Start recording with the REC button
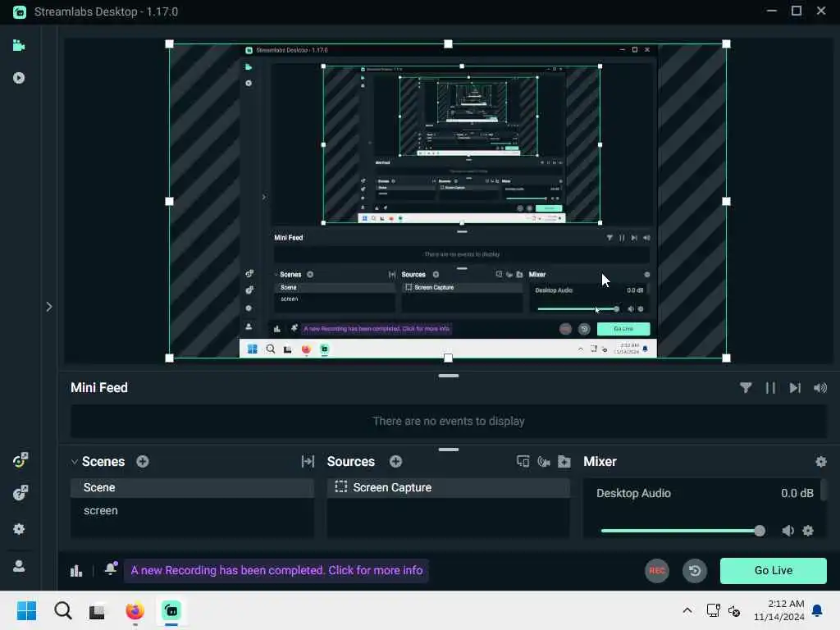The height and width of the screenshot is (630, 840). coord(657,571)
